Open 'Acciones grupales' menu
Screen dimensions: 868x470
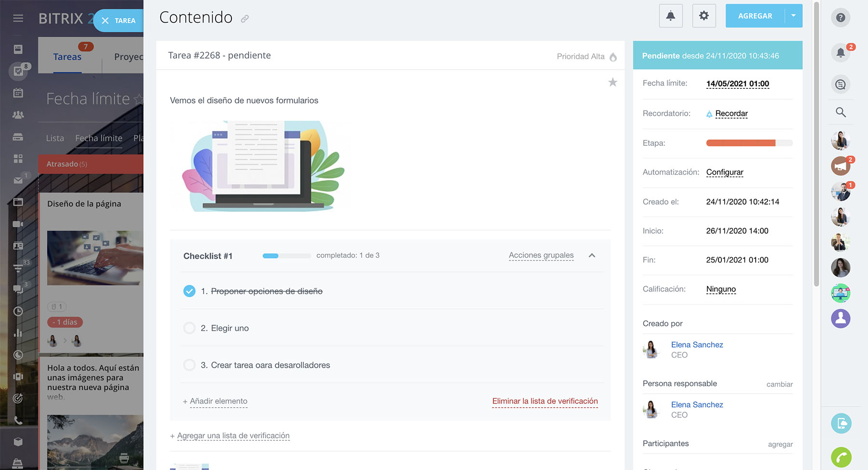[541, 255]
